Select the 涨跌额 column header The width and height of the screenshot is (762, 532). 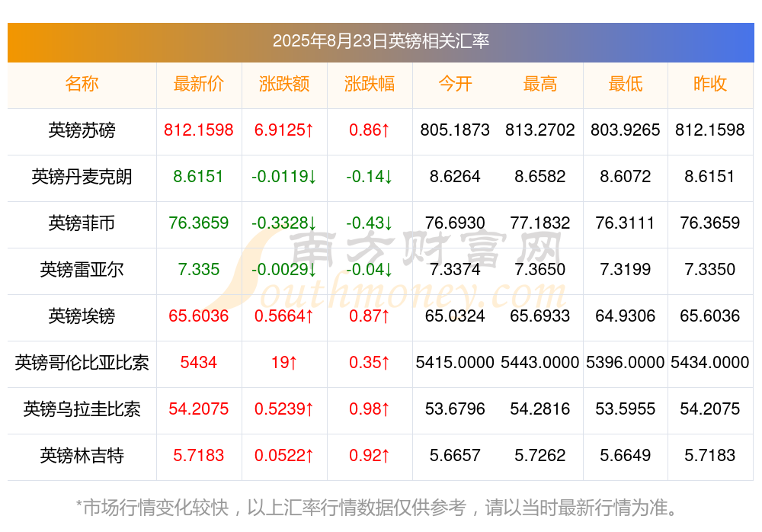click(283, 84)
